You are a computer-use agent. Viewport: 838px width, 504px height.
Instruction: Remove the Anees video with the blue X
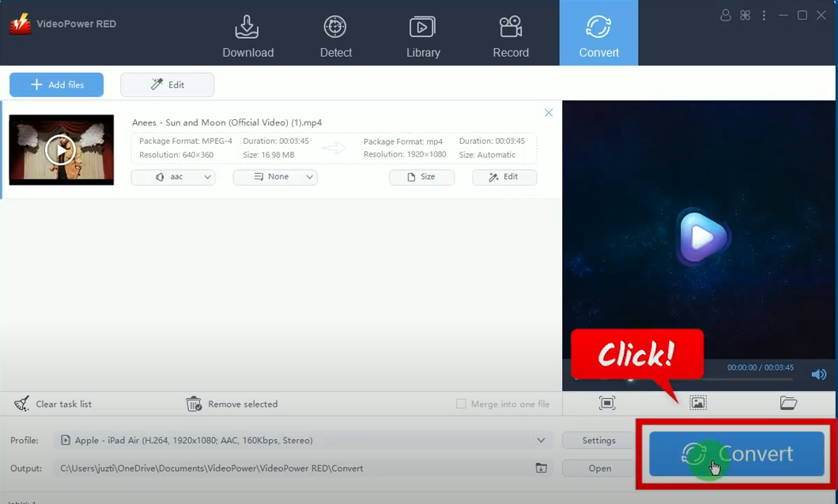[x=549, y=113]
